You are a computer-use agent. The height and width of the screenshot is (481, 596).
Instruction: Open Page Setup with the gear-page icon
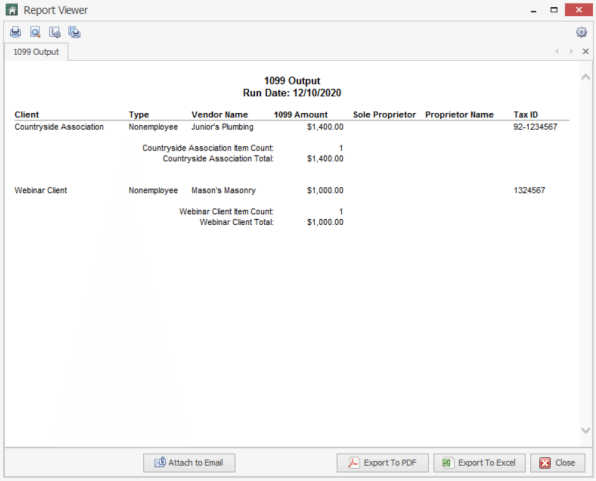(55, 32)
